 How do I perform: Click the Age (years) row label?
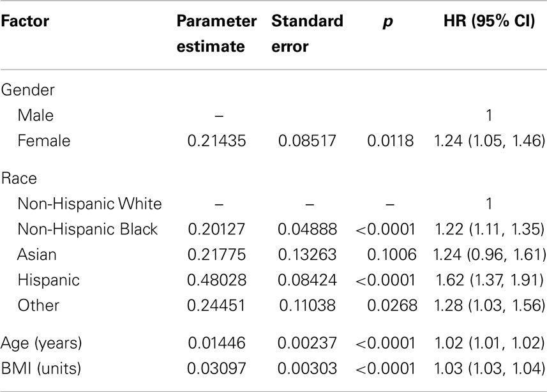[x=41, y=343]
